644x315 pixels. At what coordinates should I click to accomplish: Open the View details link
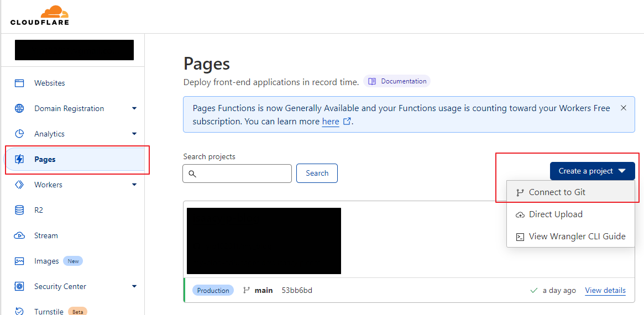tap(605, 290)
